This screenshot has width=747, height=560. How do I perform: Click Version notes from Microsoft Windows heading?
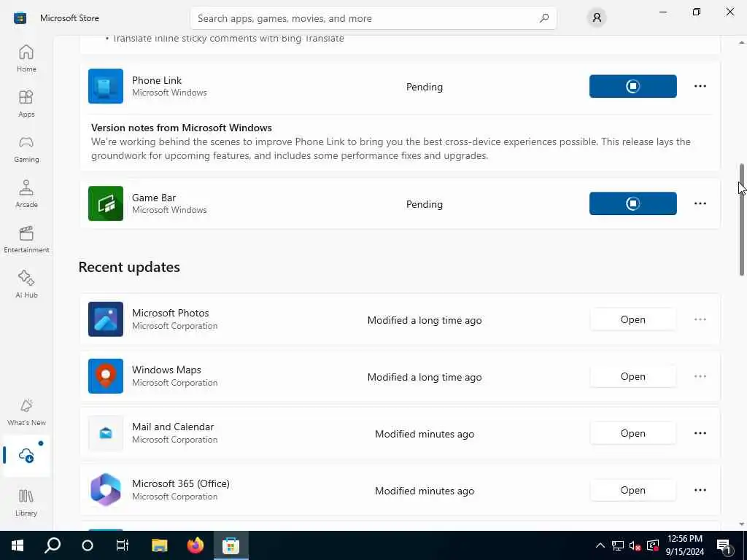point(182,128)
